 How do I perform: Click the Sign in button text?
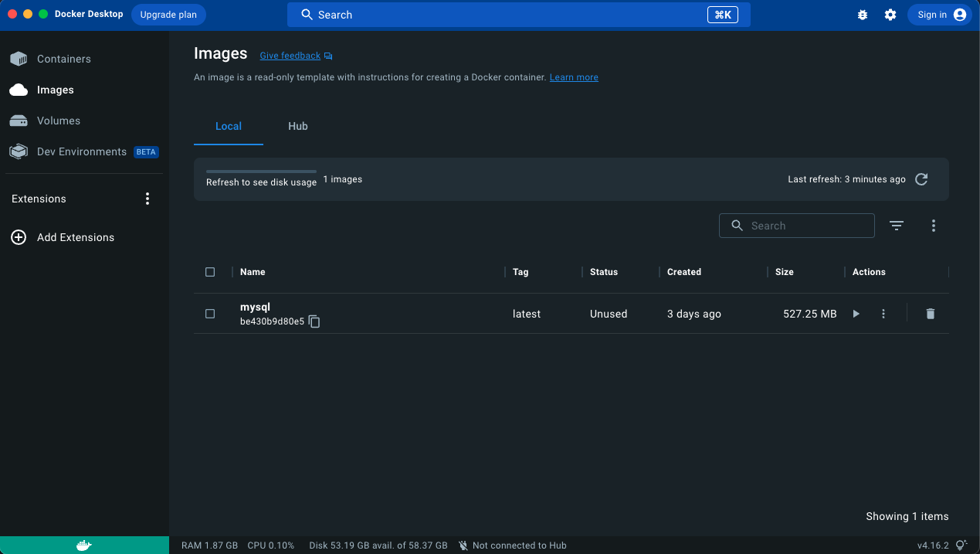coord(932,15)
